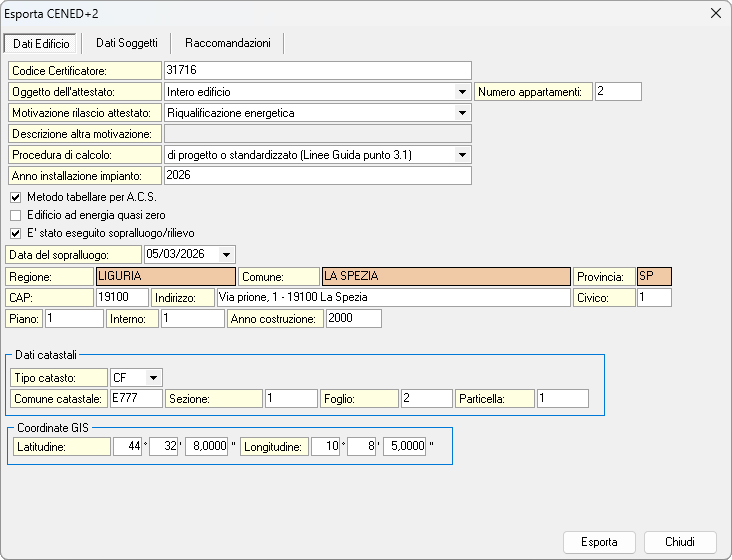Open the Motivazione rilascio attestato dropdown

461,113
